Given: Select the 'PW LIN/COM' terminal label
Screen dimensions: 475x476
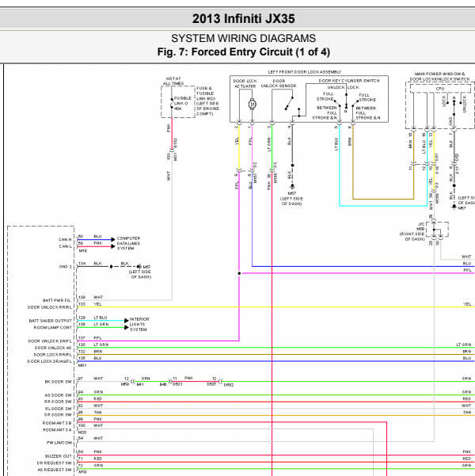Looking at the screenshot, I should [59, 443].
